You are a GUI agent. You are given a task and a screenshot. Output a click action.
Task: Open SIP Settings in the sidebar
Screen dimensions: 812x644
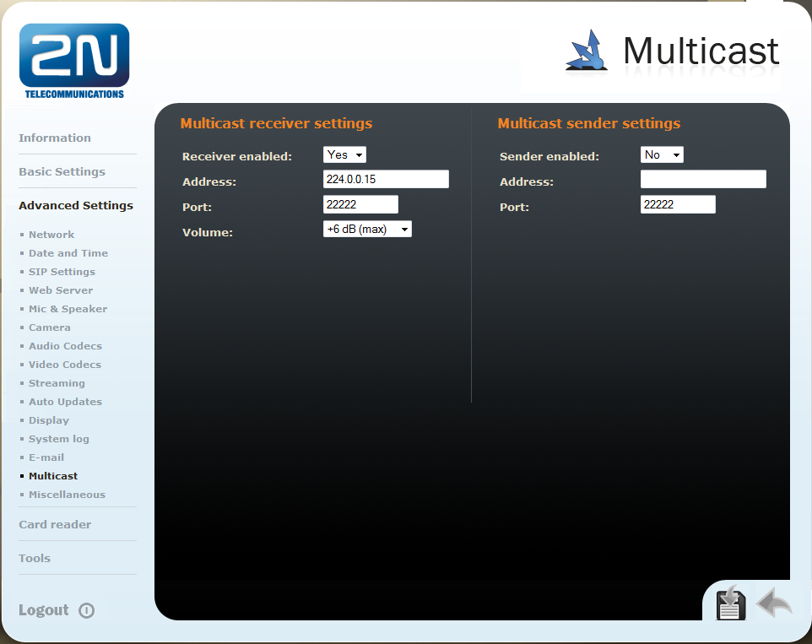tap(62, 272)
